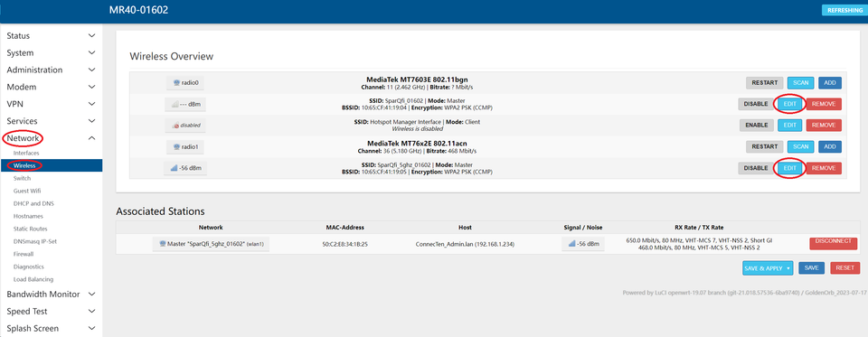Click Master SparQfi_5ghz_01602 network badge
The height and width of the screenshot is (337, 868).
coord(211,243)
